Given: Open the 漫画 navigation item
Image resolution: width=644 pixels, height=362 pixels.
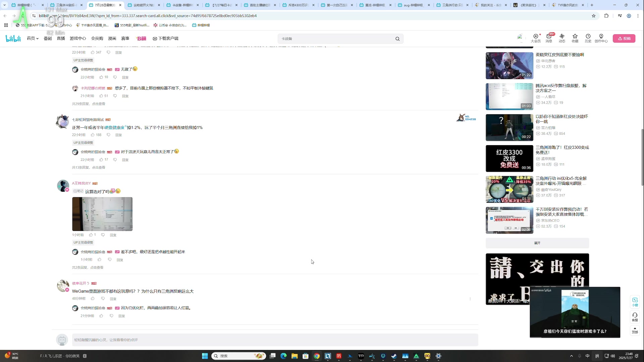Looking at the screenshot, I should pos(112,39).
